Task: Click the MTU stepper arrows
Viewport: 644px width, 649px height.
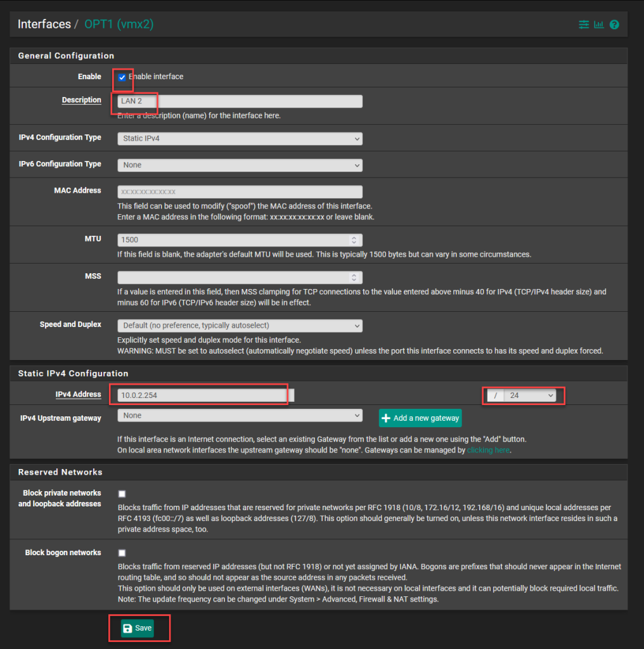Action: [x=353, y=240]
